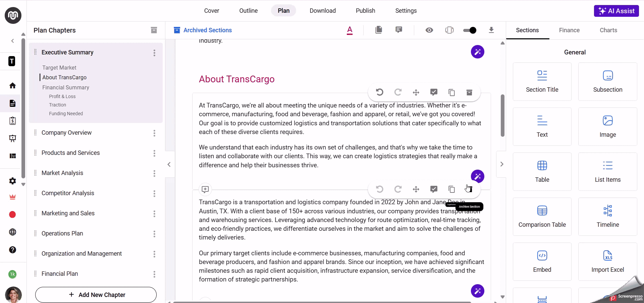The image size is (644, 303).
Task: Click the move icon in first section toolbar
Action: click(x=416, y=92)
